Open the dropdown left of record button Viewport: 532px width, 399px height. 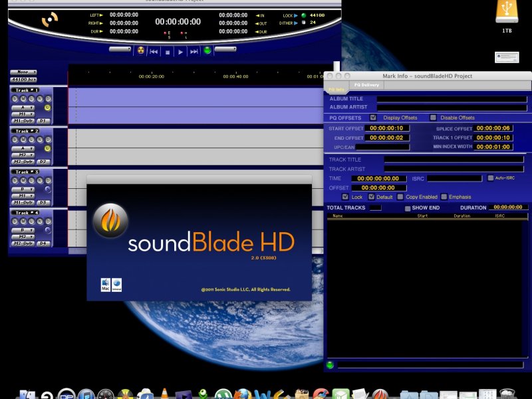[x=120, y=49]
